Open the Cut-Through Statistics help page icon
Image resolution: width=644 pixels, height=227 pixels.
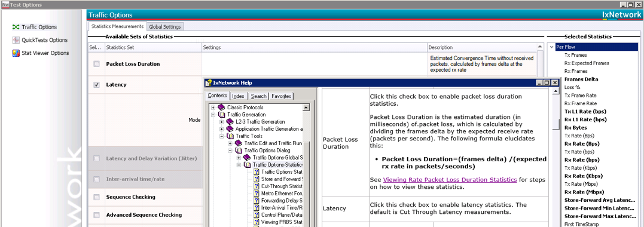pos(257,186)
